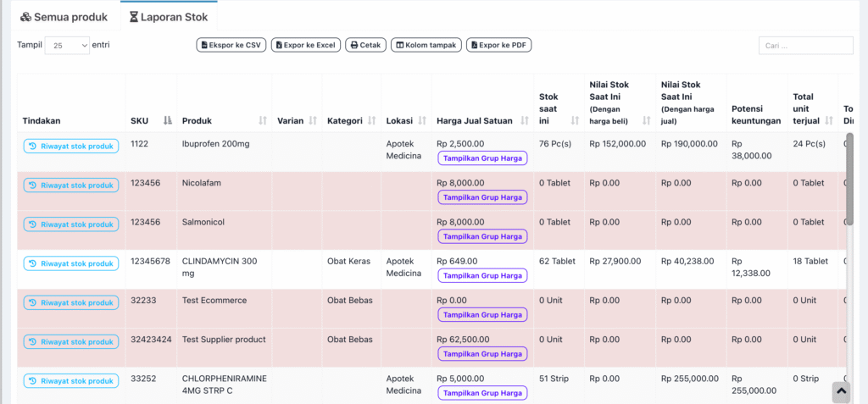This screenshot has height=404, width=868.
Task: Export the table with Ekspor ke CSV
Action: (230, 45)
